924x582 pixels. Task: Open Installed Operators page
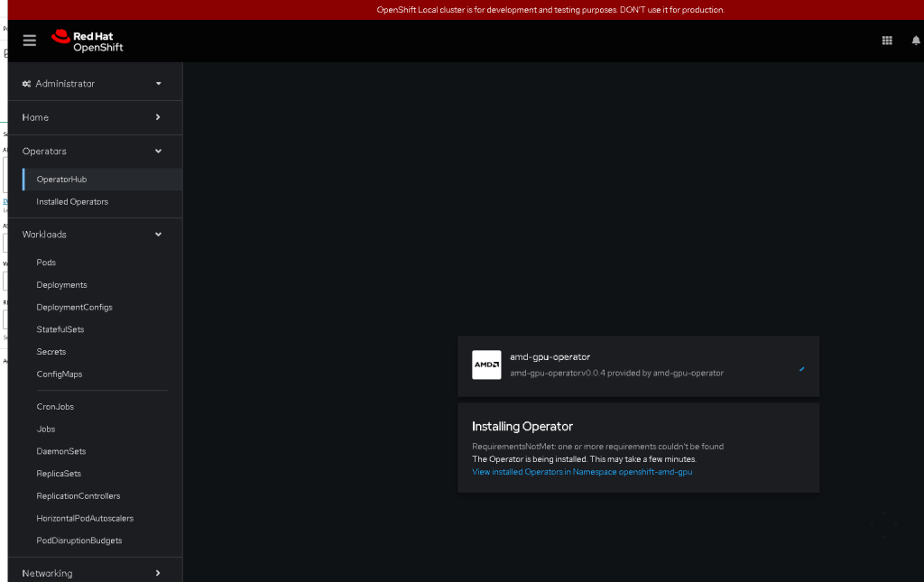point(72,201)
